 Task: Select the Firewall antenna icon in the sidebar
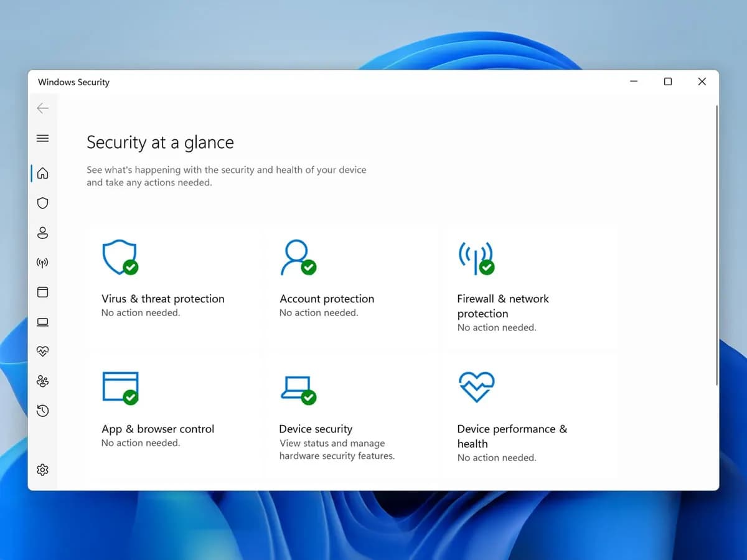click(x=42, y=263)
